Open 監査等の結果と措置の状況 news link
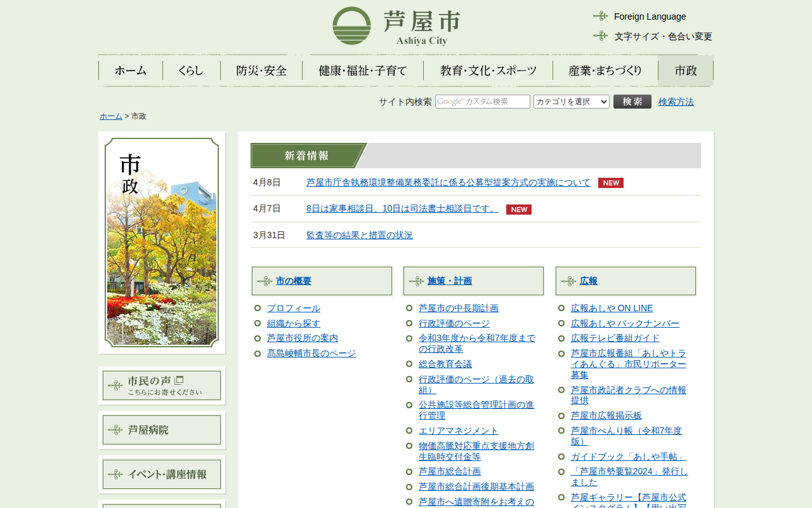 tap(359, 235)
